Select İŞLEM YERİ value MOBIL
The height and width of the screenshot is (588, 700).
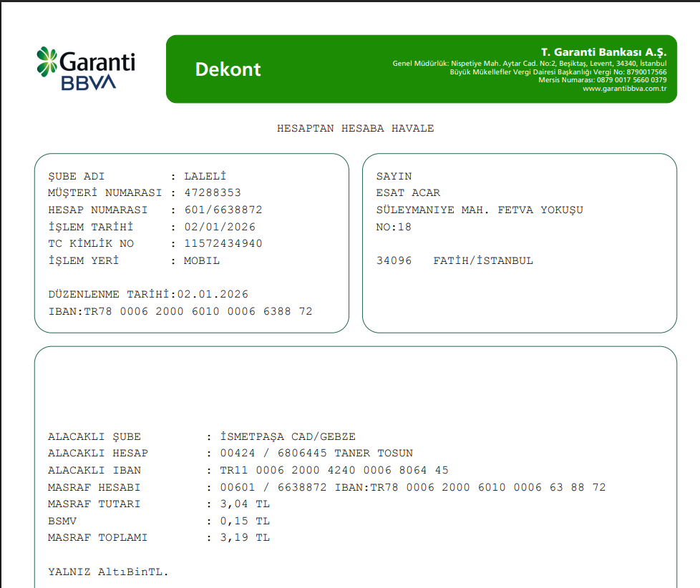pyautogui.click(x=202, y=260)
